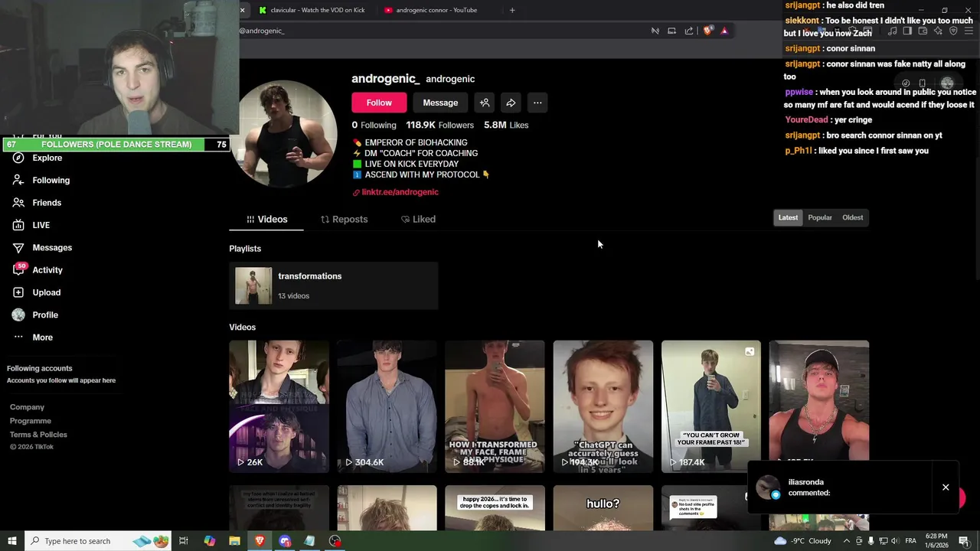Click the Brave Shields lion icon
Viewport: 980px width, 551px height.
click(707, 31)
